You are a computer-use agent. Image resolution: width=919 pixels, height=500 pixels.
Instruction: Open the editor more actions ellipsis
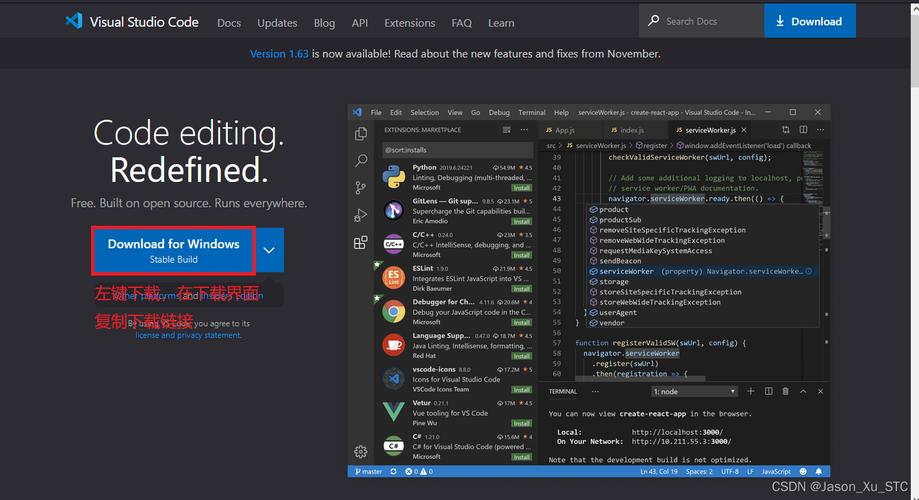click(820, 130)
